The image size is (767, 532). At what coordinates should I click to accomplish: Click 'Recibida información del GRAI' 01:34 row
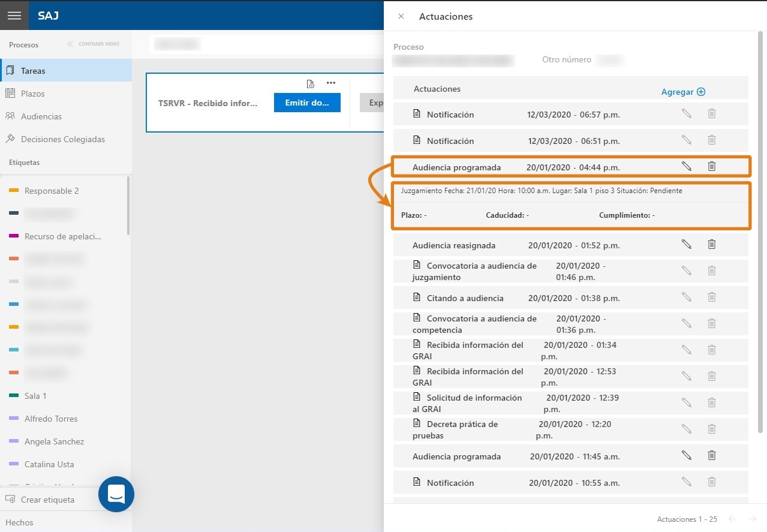tap(571, 350)
